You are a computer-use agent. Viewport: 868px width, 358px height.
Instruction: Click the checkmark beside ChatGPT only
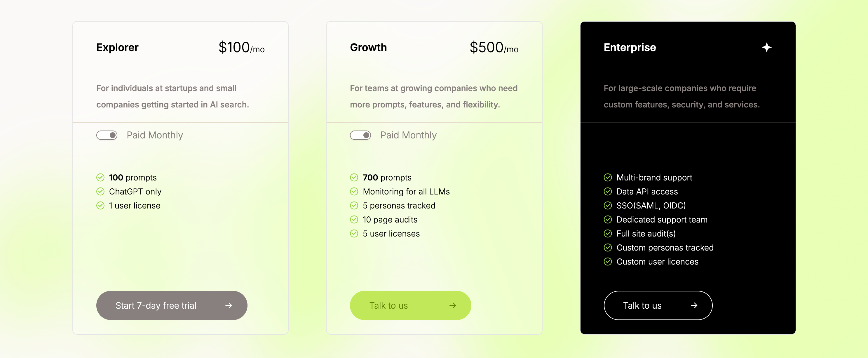coord(101,191)
